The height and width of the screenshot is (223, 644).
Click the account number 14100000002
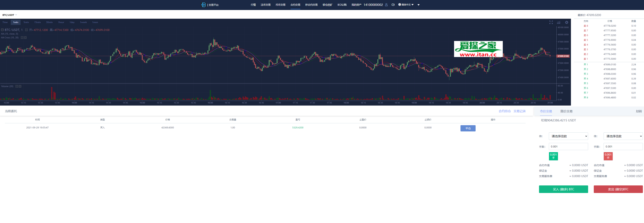pos(373,5)
